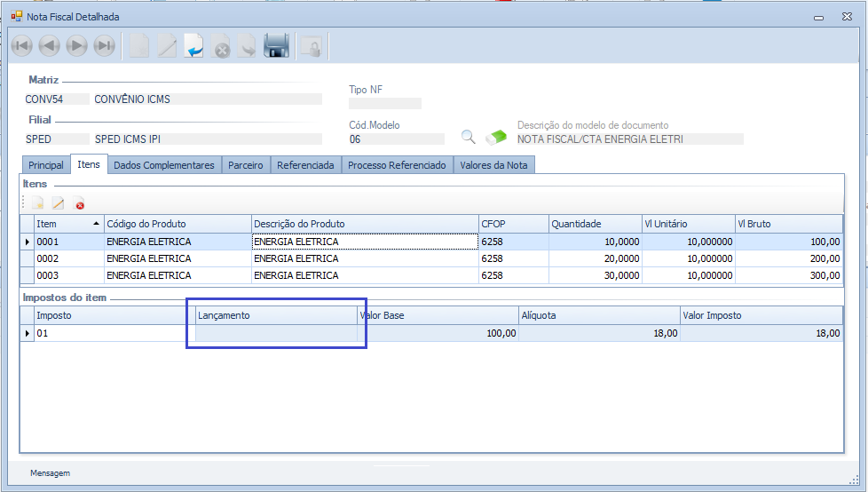Open the Valores da Nota tab
The height and width of the screenshot is (492, 868).
click(x=493, y=165)
